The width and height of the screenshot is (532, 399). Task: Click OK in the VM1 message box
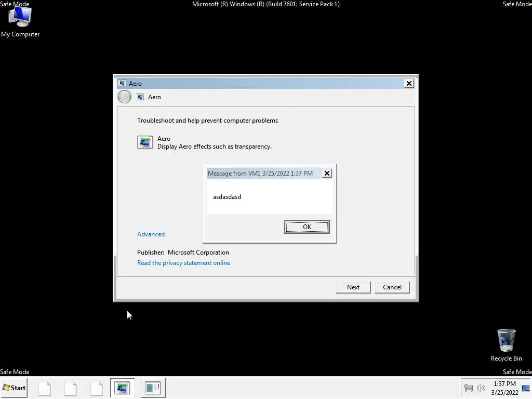307,227
